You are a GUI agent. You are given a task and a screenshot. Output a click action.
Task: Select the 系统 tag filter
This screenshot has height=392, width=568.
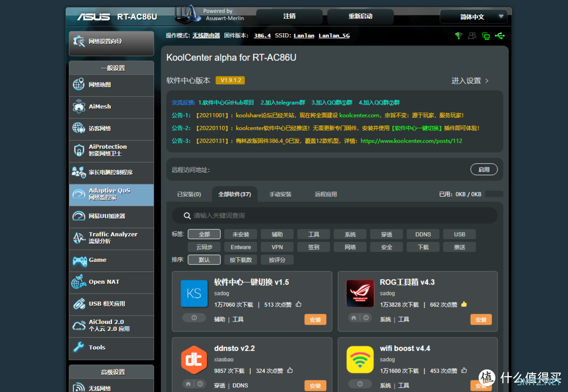(x=350, y=234)
